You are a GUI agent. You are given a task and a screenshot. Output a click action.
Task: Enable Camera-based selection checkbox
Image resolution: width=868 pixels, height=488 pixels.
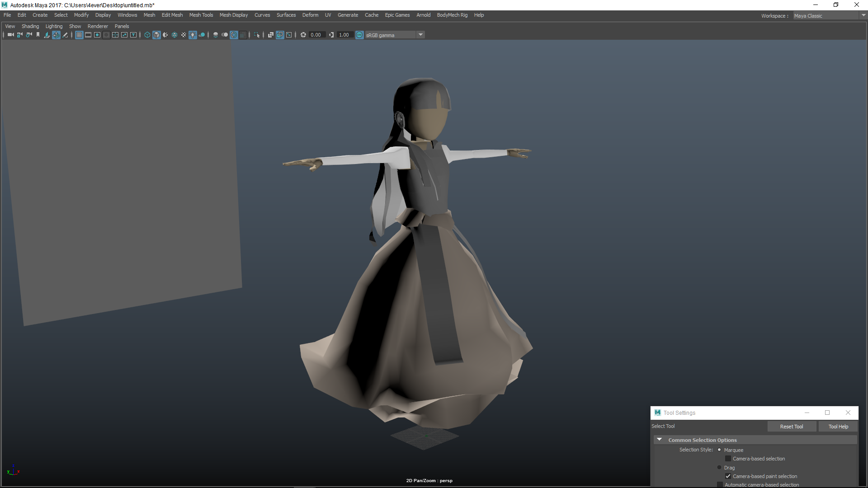tap(728, 459)
